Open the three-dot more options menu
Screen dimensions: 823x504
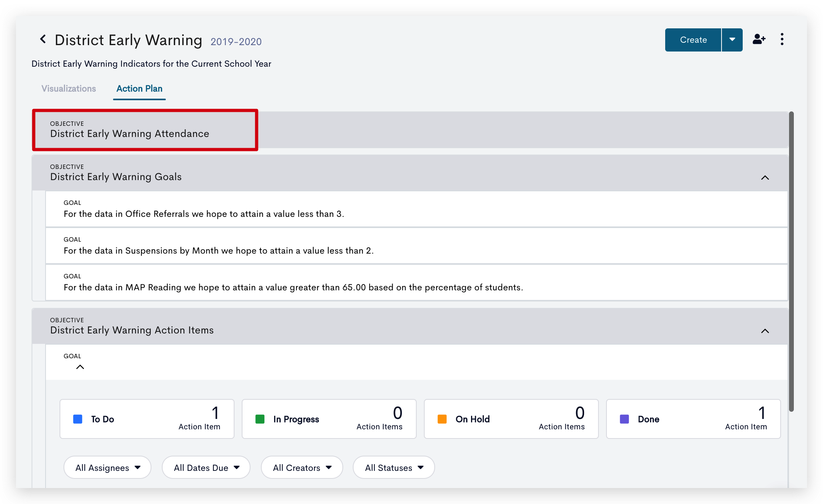click(x=782, y=39)
